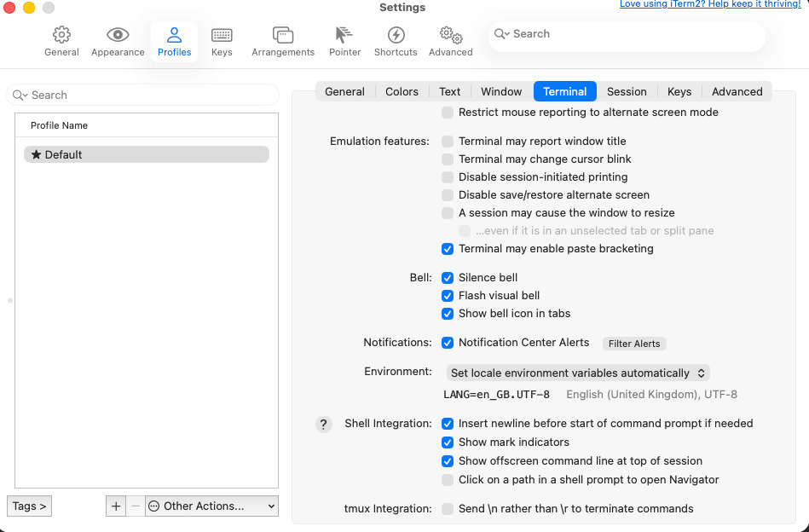
Task: Switch to the Colors tab
Action: [402, 91]
